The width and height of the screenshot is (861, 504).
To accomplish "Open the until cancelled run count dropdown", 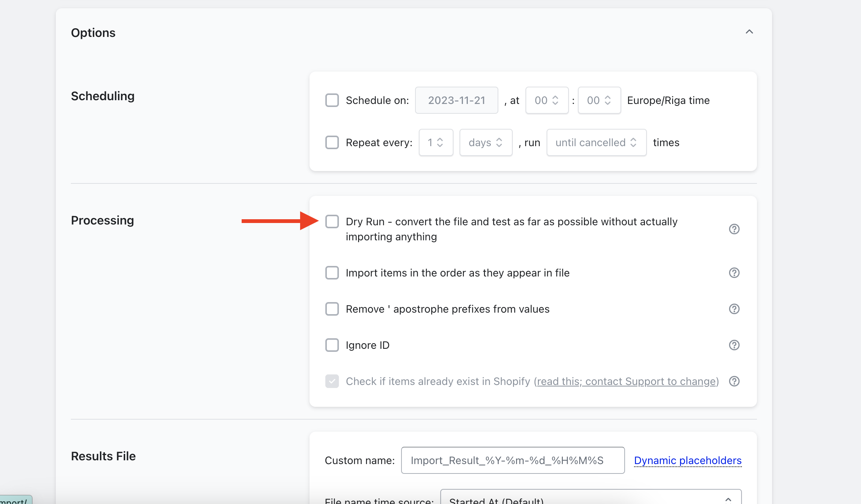I will [x=596, y=142].
